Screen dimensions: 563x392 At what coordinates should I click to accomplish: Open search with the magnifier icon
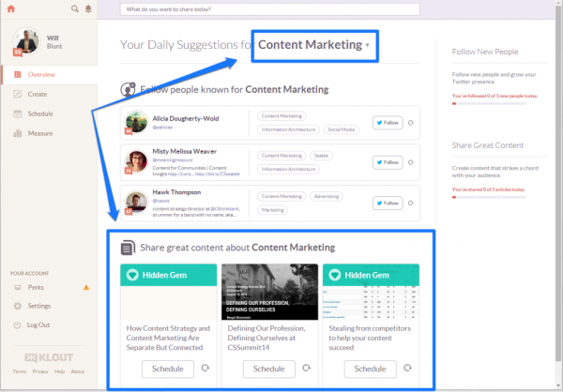click(x=75, y=8)
